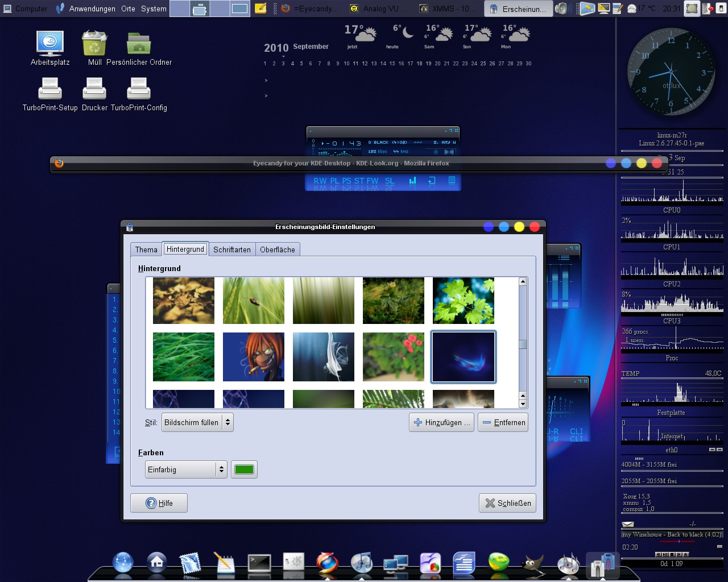The image size is (728, 582).
Task: Open the mail stamp icon in the dock
Action: tap(191, 563)
